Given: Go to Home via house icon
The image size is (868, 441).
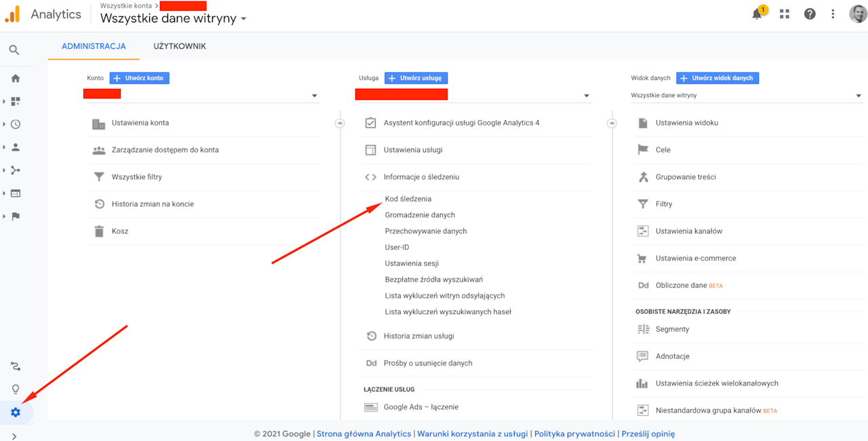Looking at the screenshot, I should (x=15, y=79).
